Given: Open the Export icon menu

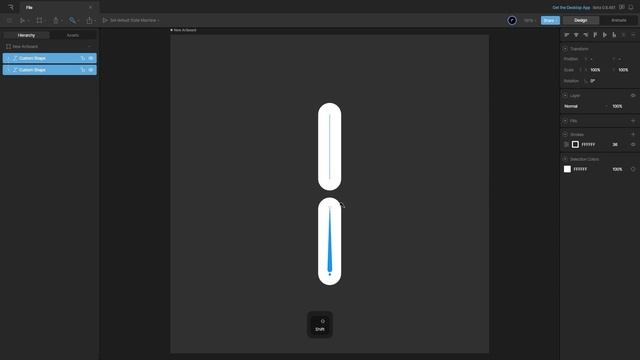Looking at the screenshot, I should [89, 20].
